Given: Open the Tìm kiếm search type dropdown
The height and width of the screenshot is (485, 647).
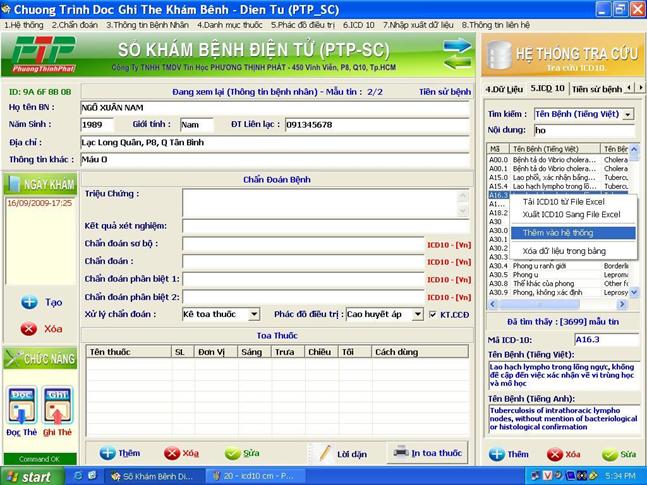Looking at the screenshot, I should (x=627, y=114).
